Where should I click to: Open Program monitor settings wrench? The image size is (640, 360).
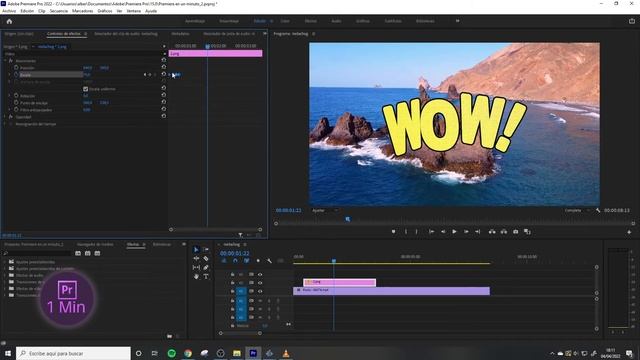click(x=598, y=211)
